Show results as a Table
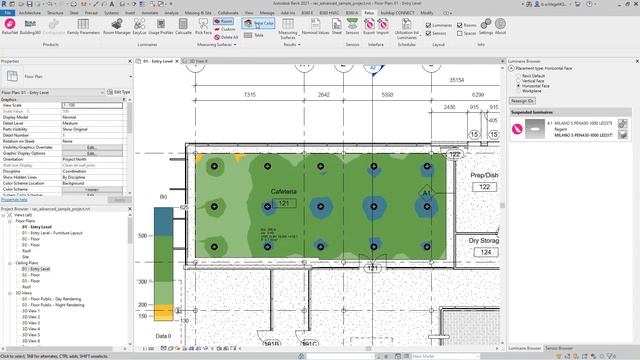This screenshot has width=640, height=360. [x=254, y=36]
